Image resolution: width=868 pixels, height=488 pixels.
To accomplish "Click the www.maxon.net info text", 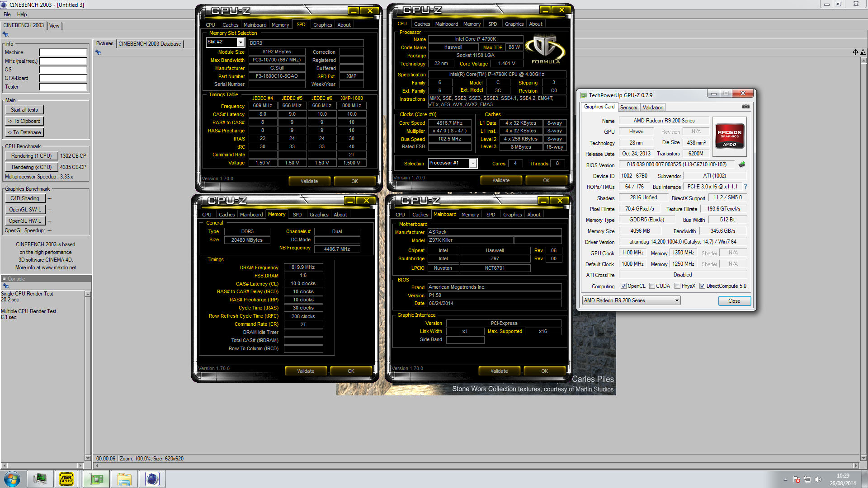I will point(59,267).
